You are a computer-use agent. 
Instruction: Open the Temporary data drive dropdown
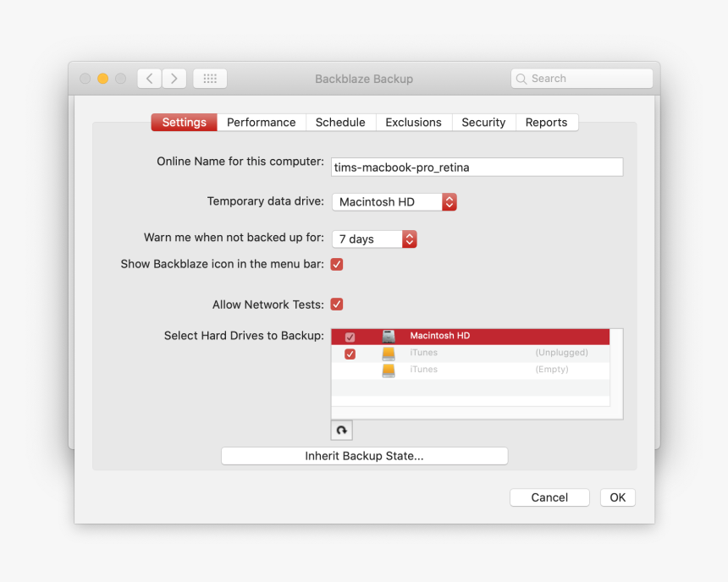click(x=394, y=202)
